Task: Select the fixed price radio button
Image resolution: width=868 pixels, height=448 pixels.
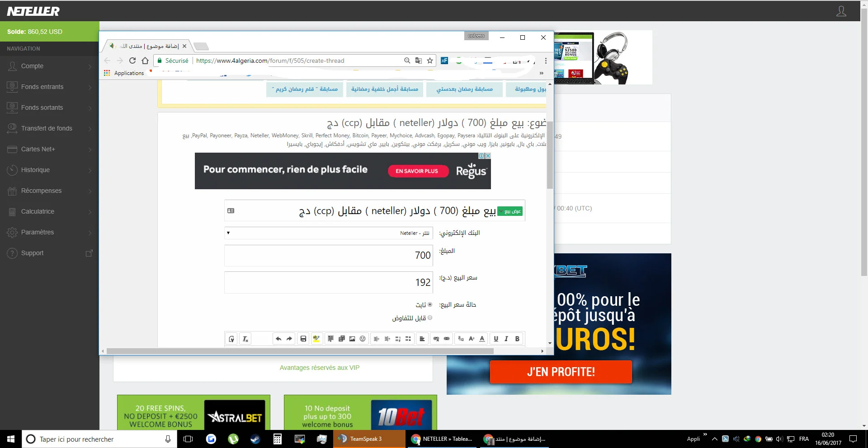Action: (430, 304)
